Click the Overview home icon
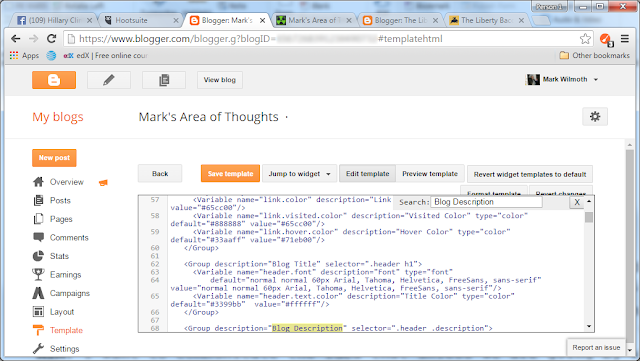640x361 pixels. (38, 182)
